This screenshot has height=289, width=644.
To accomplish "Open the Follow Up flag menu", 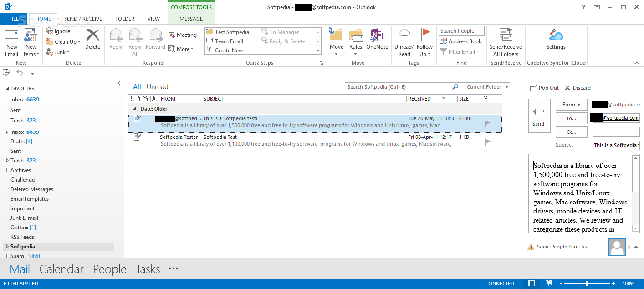I will 424,42.
